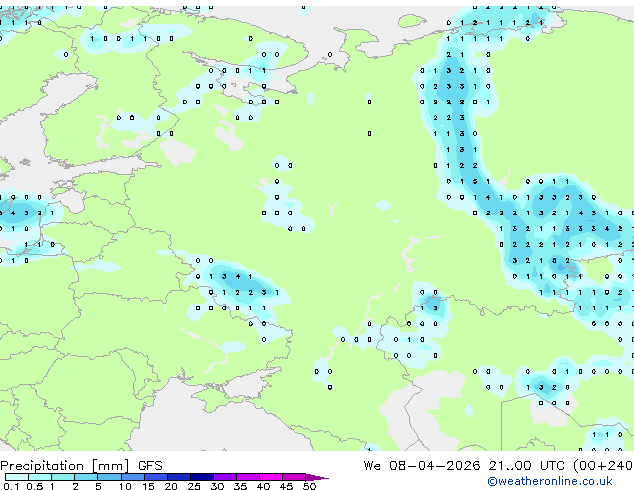Viewport: 634px width, 490px height.
Task: Click legend label '25'
Action: tap(194, 486)
